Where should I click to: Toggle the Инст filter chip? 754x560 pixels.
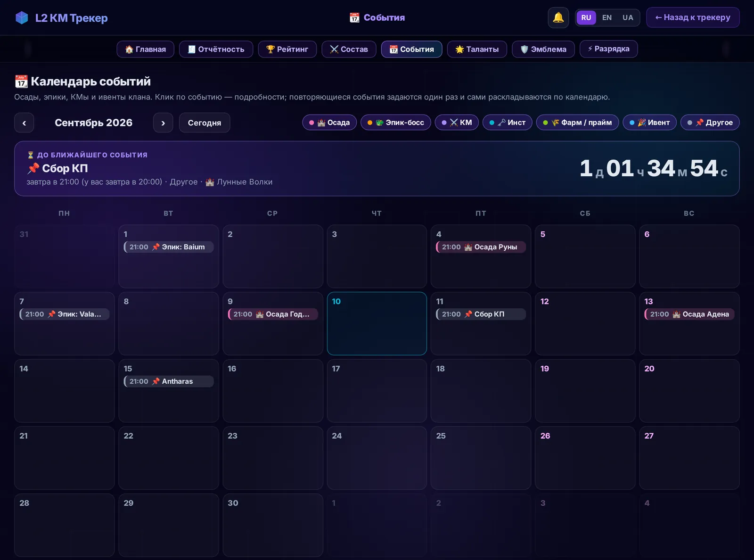507,123
